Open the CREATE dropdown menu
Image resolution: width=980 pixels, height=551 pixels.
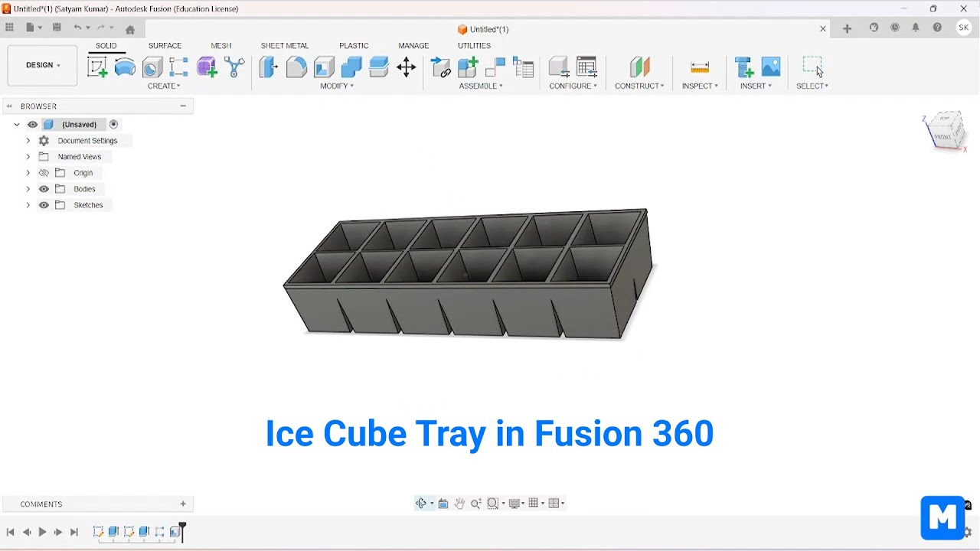pos(164,86)
